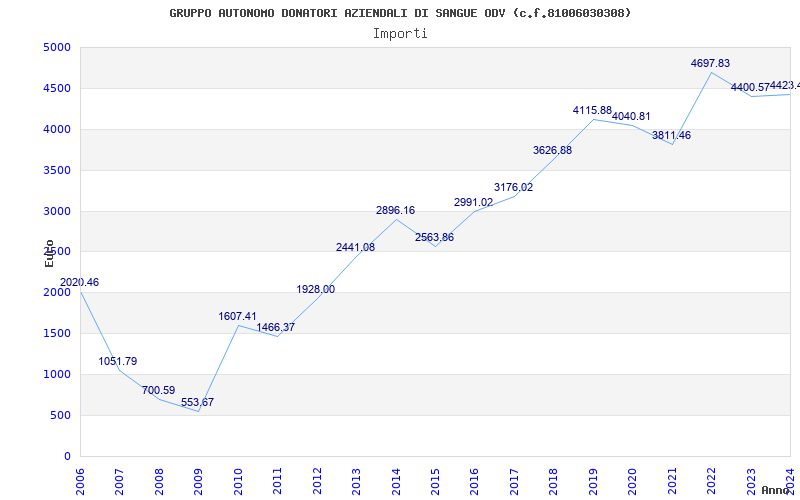Click the 2009 x-axis year label
The width and height of the screenshot is (800, 500).
tap(198, 481)
